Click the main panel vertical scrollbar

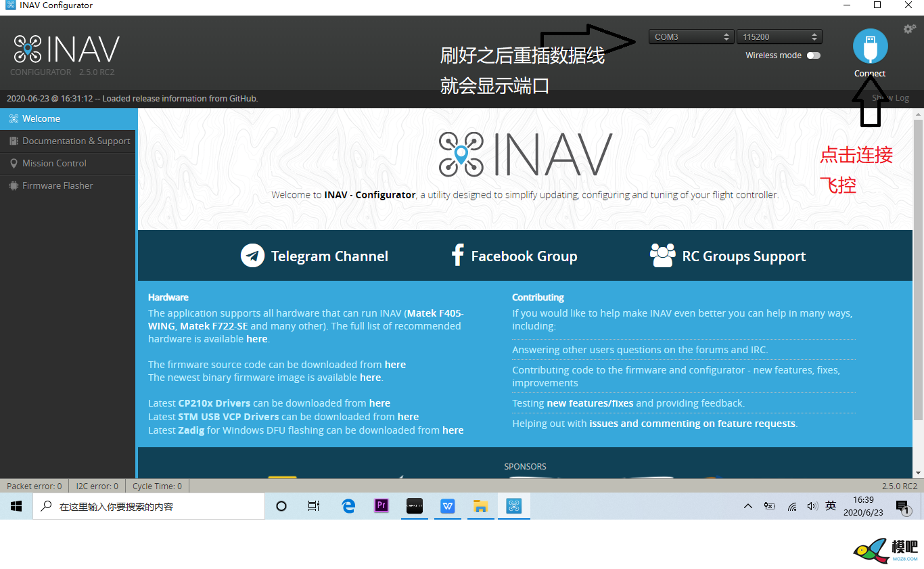(918, 271)
